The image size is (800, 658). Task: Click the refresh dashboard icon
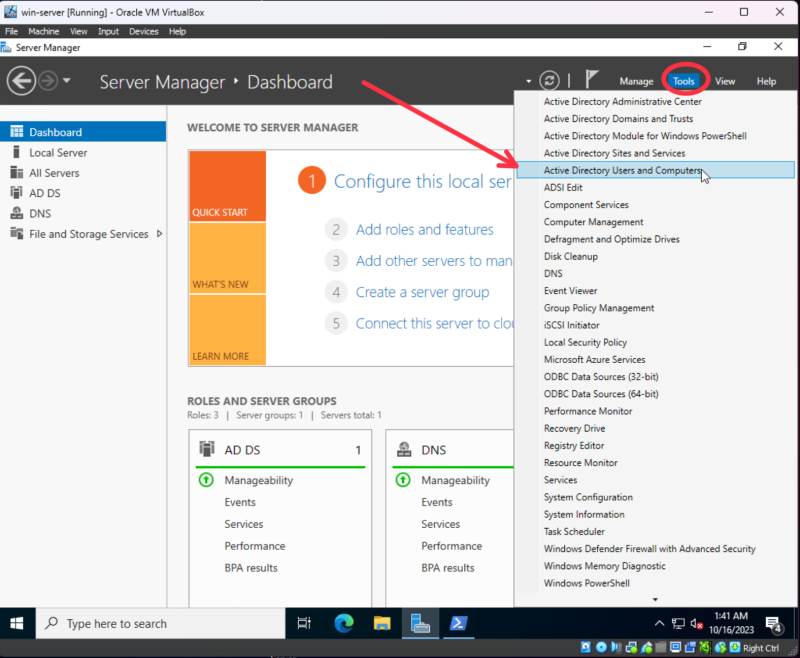pos(548,81)
